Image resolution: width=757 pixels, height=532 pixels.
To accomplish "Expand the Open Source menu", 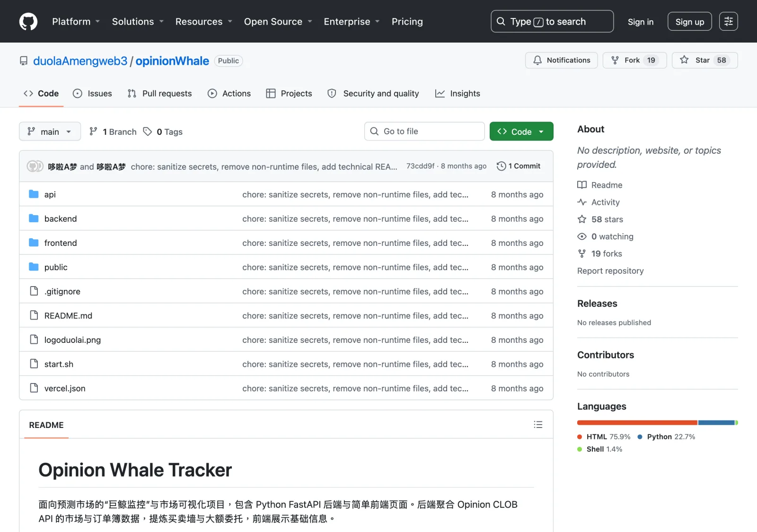I will (278, 21).
